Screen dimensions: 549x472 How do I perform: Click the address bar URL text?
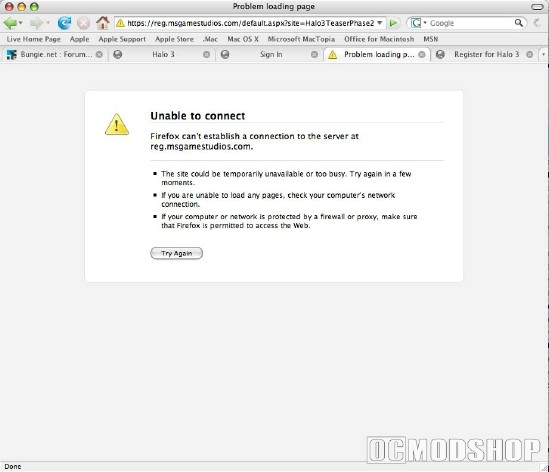pos(250,23)
